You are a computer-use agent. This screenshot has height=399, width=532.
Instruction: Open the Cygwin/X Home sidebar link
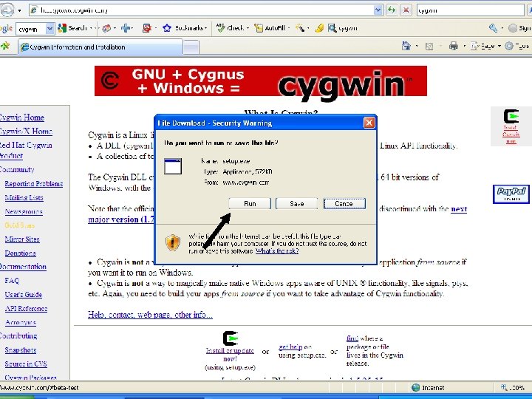(x=26, y=132)
